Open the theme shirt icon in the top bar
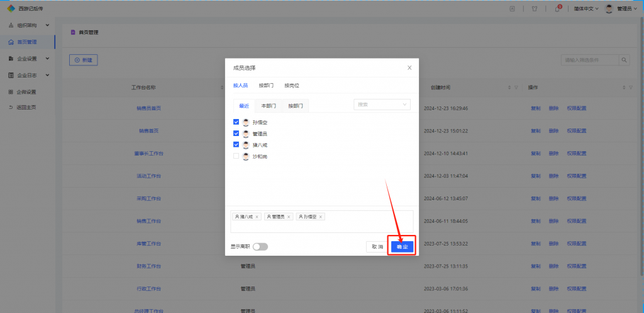 [x=535, y=9]
